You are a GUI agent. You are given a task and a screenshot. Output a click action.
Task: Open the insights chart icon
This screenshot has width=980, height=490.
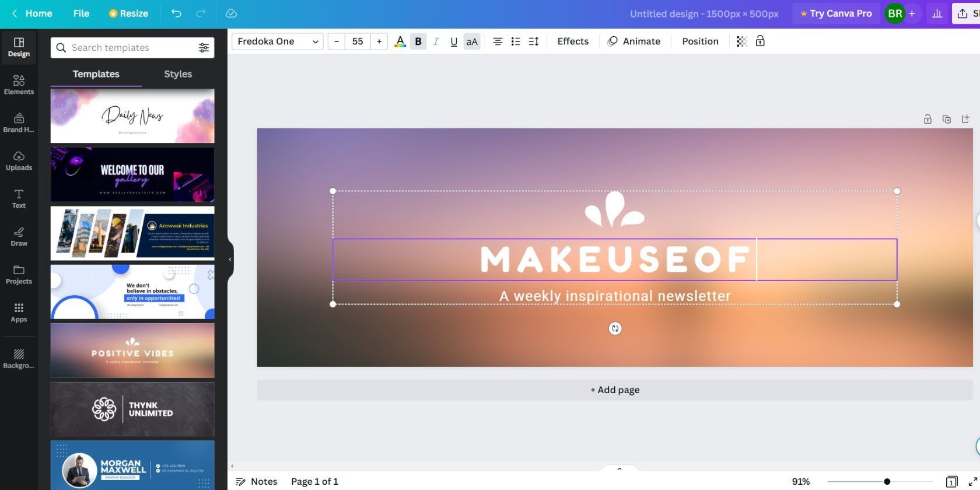click(937, 13)
